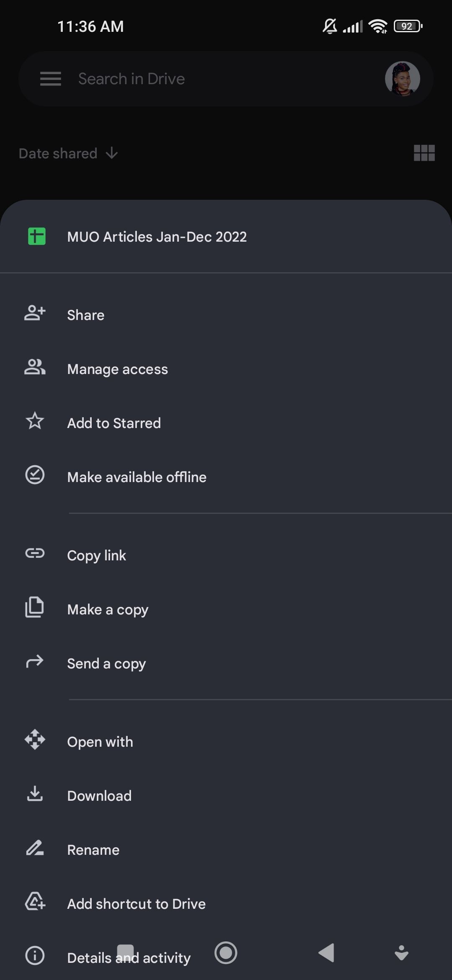
Task: Open the hamburger navigation menu
Action: (x=51, y=79)
